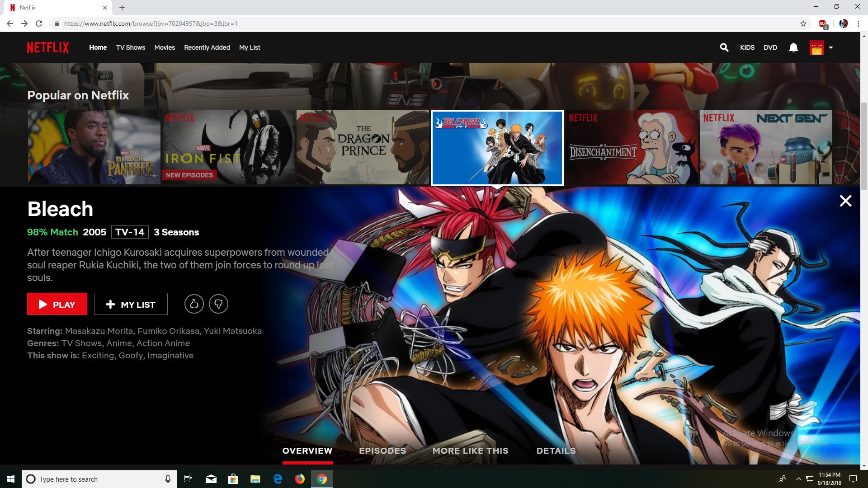Select the Next Gen thumbnail

click(x=766, y=147)
